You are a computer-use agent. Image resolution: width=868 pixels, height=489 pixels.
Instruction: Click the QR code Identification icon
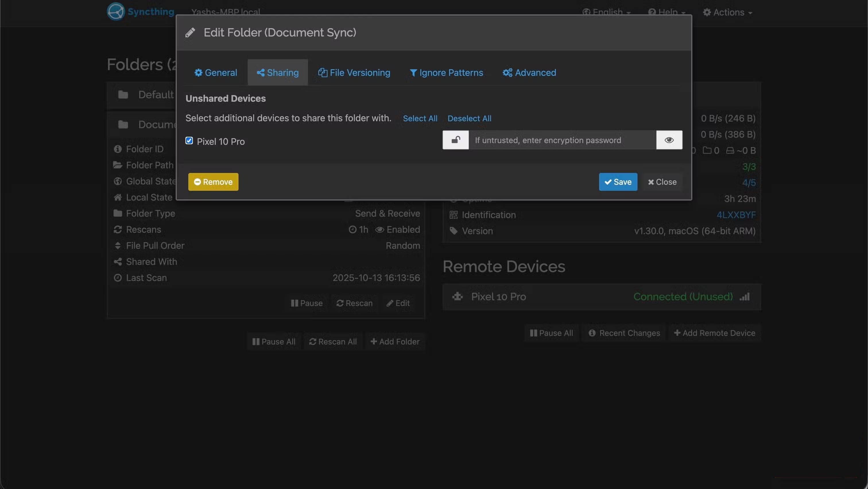click(x=454, y=215)
